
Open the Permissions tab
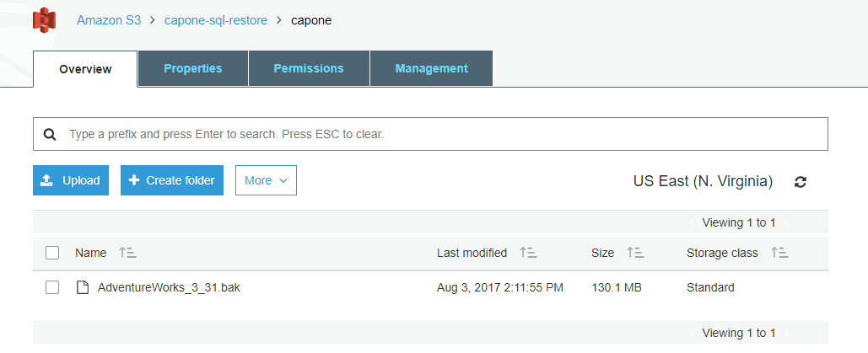[309, 68]
